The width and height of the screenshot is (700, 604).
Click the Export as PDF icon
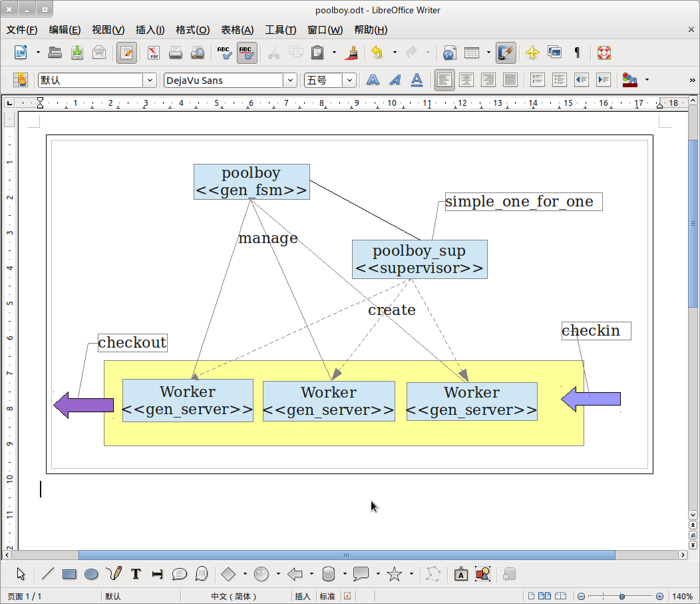(x=154, y=53)
